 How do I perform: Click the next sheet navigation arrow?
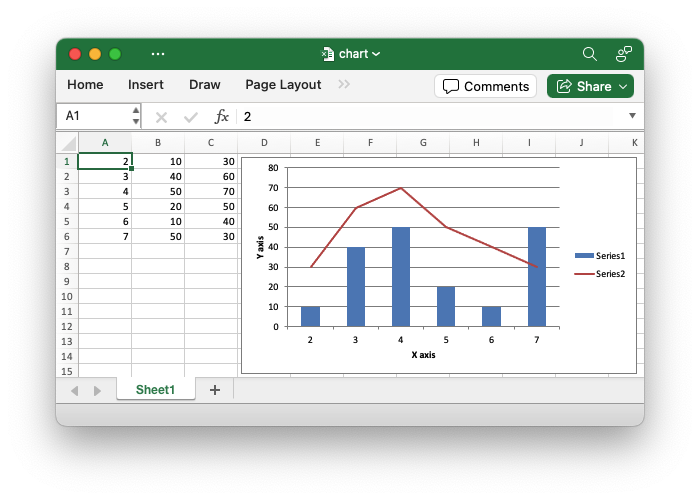click(97, 390)
